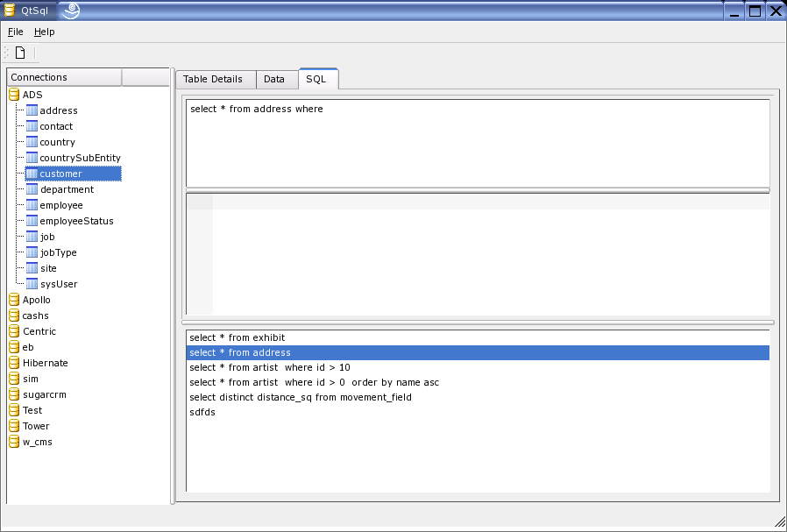Open the Help menu
This screenshot has width=787, height=532.
click(x=44, y=32)
